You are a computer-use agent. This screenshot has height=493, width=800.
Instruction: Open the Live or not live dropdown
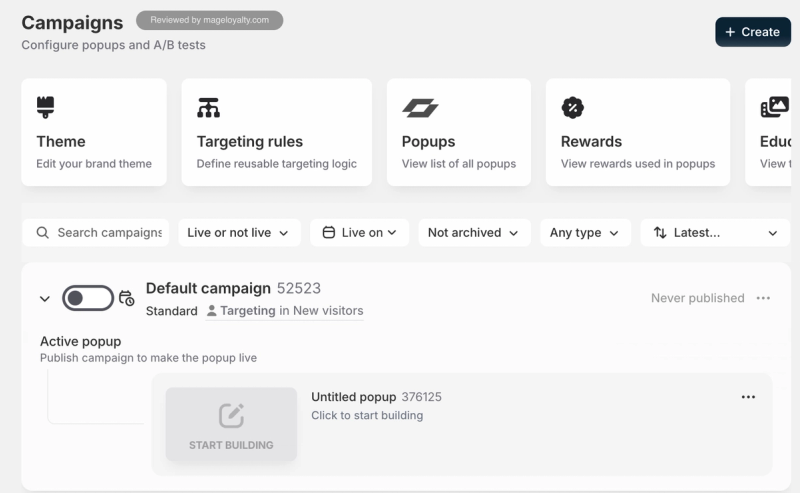pyautogui.click(x=239, y=233)
